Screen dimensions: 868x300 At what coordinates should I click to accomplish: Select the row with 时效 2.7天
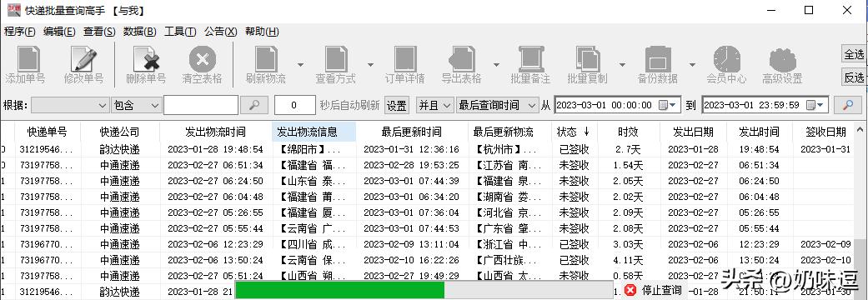[428, 149]
